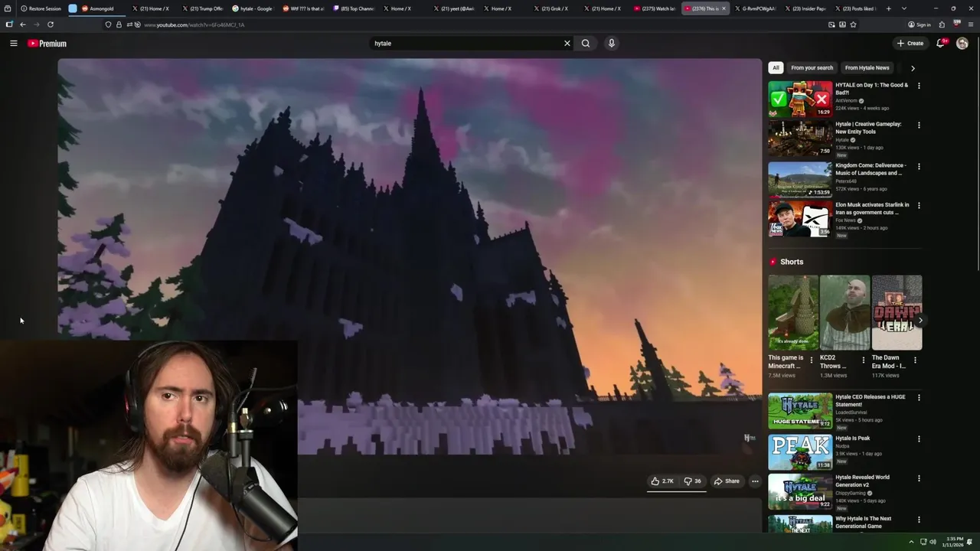The image size is (980, 551).
Task: Open the sidebar toggle icon in browser toolbar
Action: point(9,24)
